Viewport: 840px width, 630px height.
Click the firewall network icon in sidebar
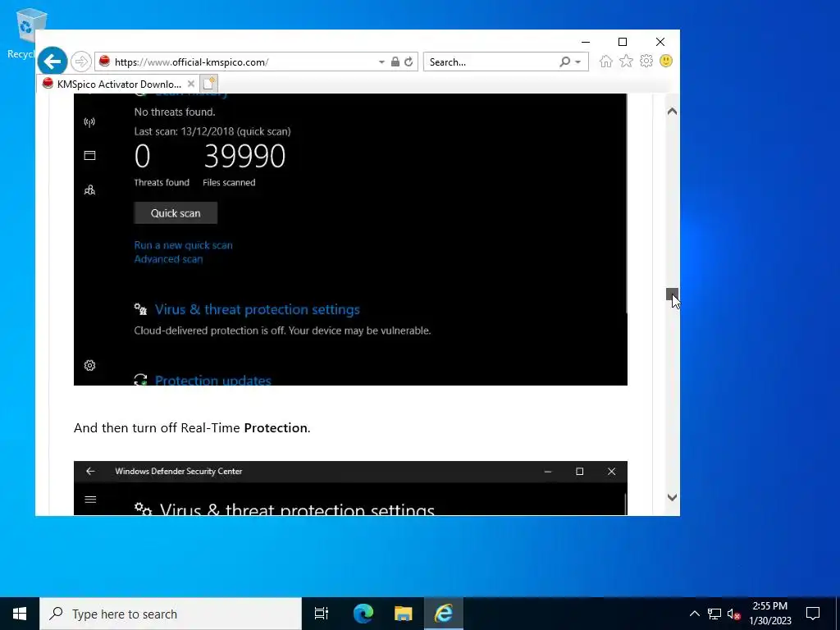(89, 122)
